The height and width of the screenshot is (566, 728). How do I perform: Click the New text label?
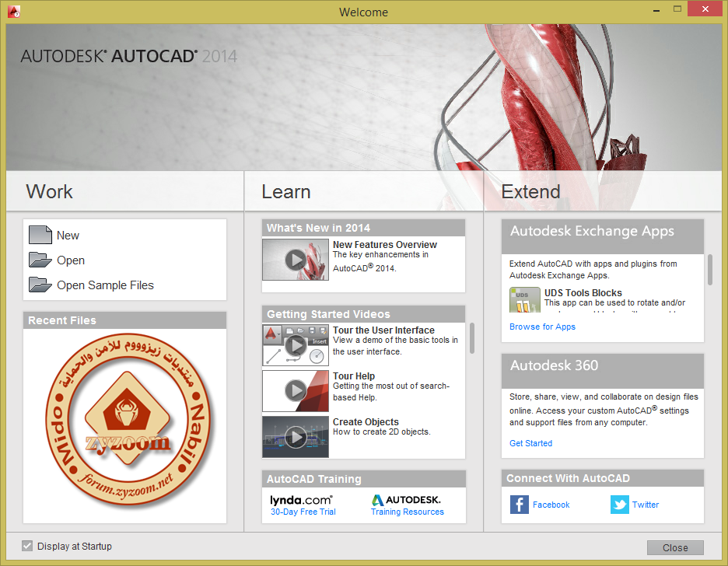[x=68, y=236]
